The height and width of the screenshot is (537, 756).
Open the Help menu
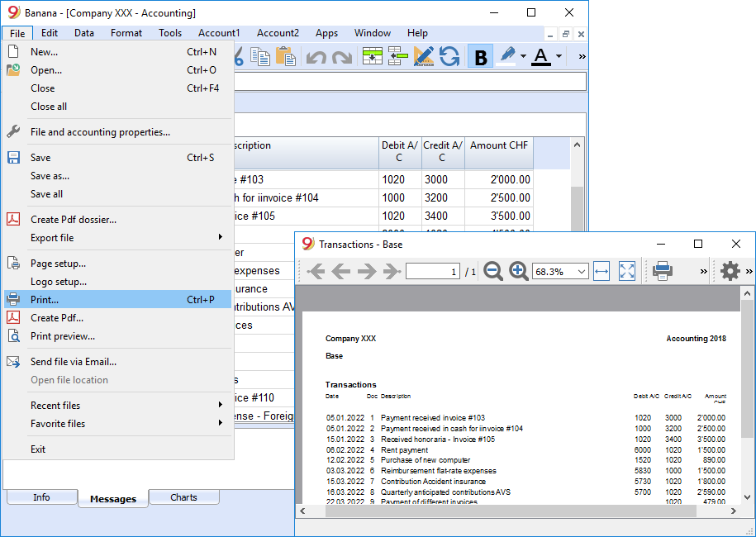[417, 33]
